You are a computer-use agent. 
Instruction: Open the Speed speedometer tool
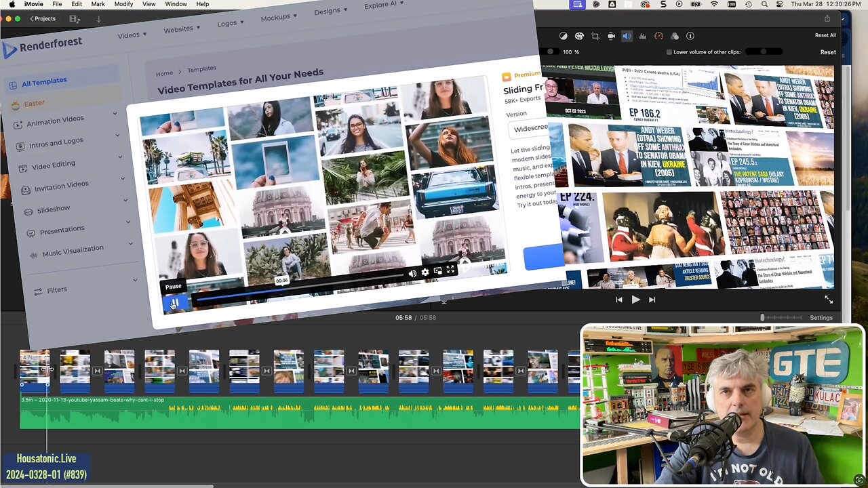pos(658,36)
